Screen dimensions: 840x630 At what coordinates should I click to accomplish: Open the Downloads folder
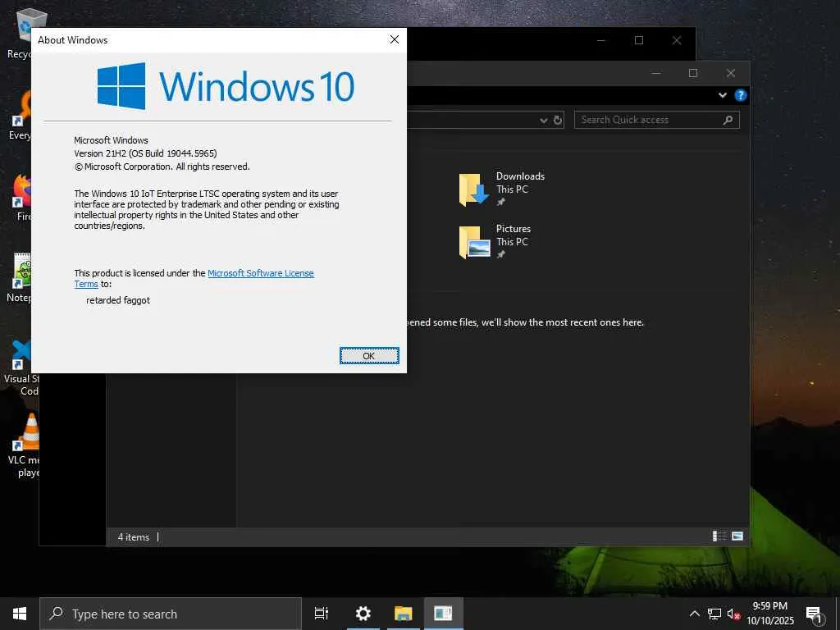501,189
